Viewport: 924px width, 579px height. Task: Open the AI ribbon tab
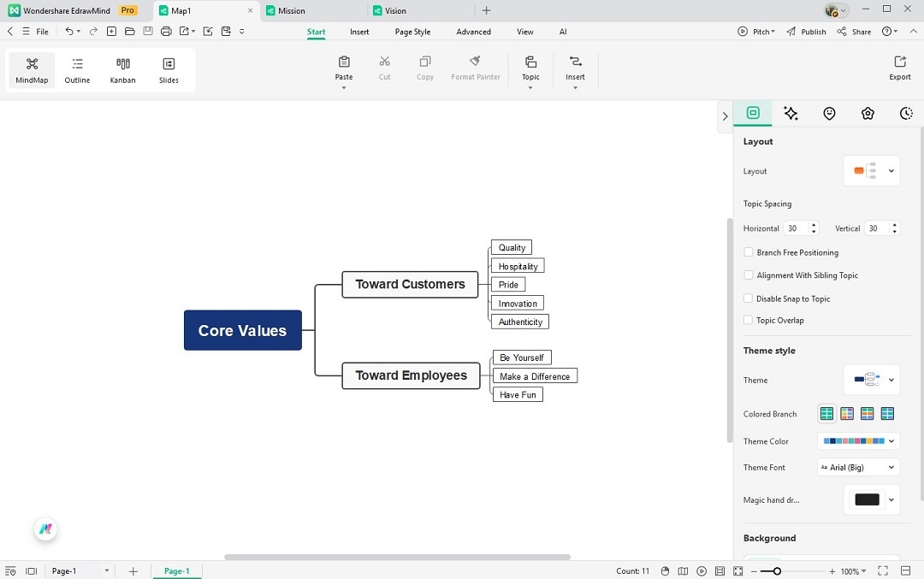coord(563,32)
